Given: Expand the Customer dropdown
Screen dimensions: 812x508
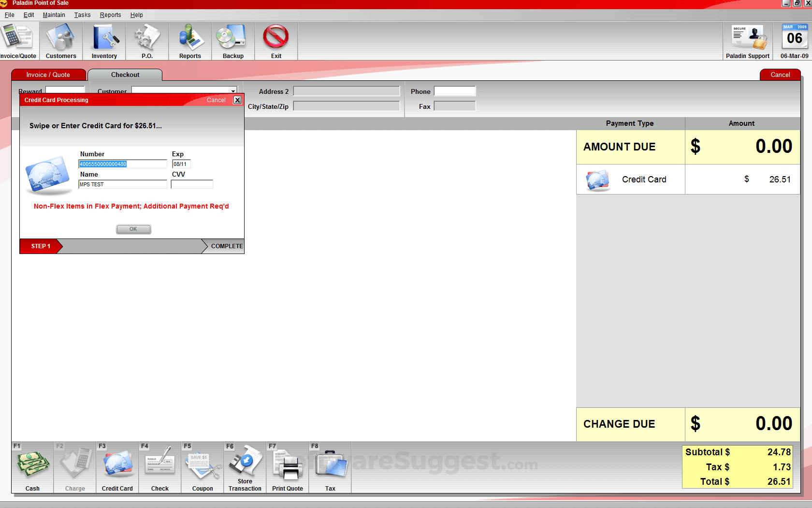Looking at the screenshot, I should tap(232, 91).
